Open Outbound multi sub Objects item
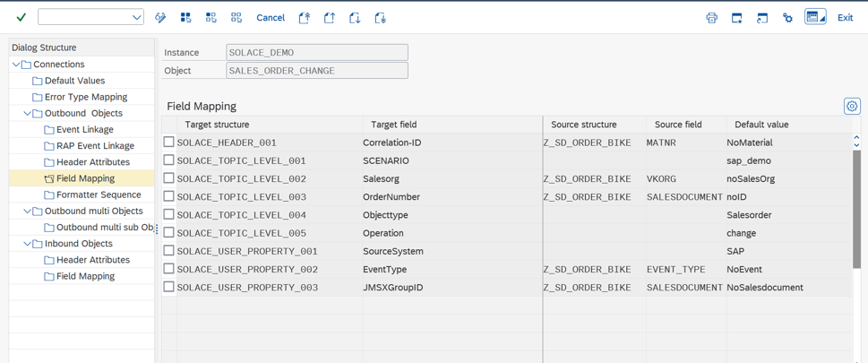868x363 pixels. 105,228
